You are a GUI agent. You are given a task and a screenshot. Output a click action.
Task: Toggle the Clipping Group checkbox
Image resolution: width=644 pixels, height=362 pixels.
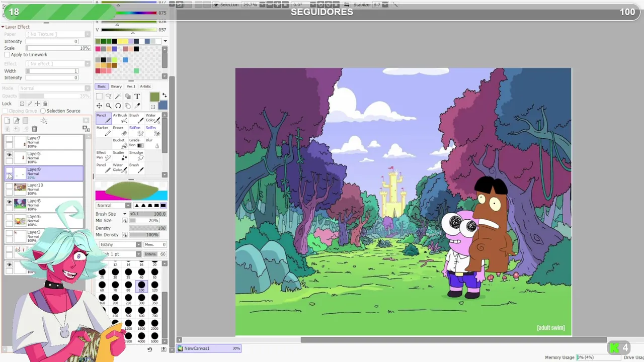(5, 111)
